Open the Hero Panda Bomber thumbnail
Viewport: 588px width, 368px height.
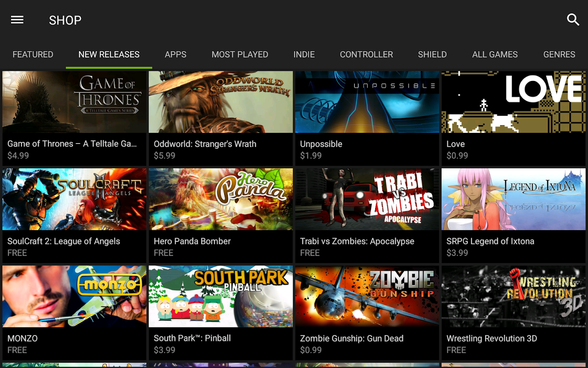(x=220, y=199)
